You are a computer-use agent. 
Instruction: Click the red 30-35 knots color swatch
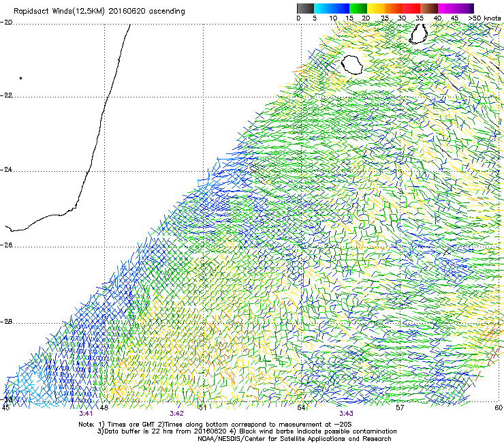[411, 8]
